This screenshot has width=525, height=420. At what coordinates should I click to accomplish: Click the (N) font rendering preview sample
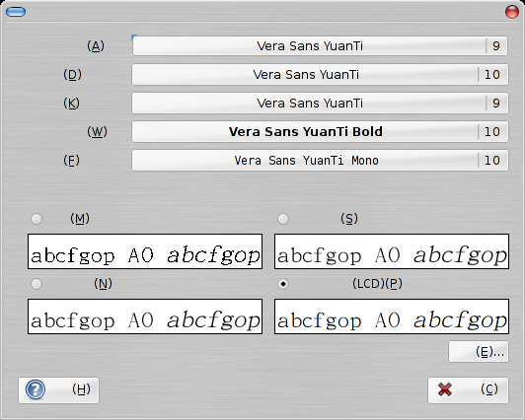pyautogui.click(x=145, y=316)
